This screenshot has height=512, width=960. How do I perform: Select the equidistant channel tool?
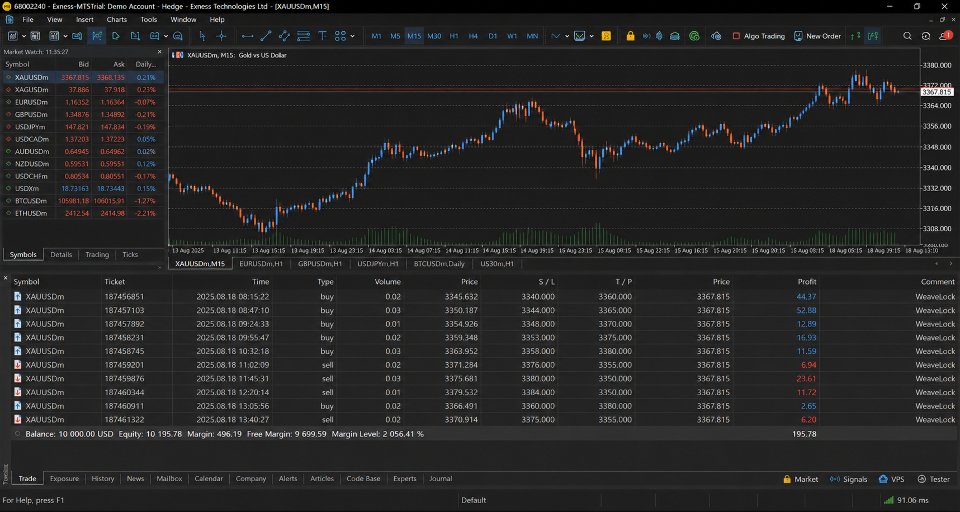coord(284,36)
